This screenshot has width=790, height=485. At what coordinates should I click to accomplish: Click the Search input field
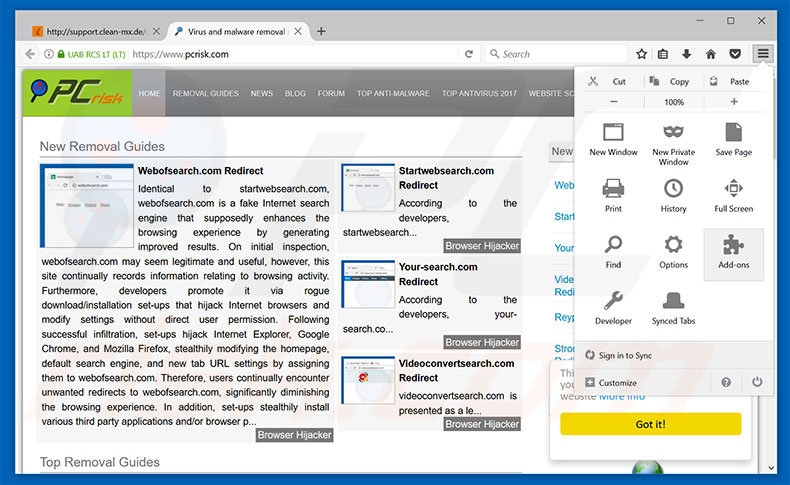pos(557,54)
